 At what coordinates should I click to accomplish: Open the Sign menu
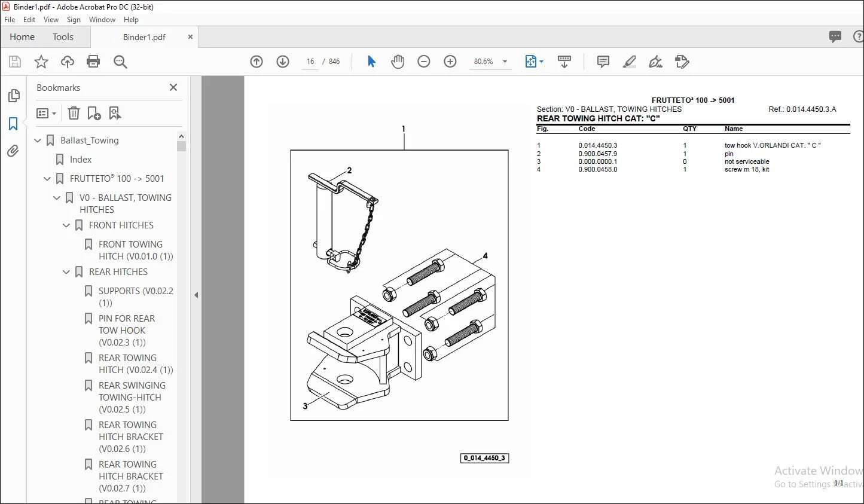(x=74, y=20)
